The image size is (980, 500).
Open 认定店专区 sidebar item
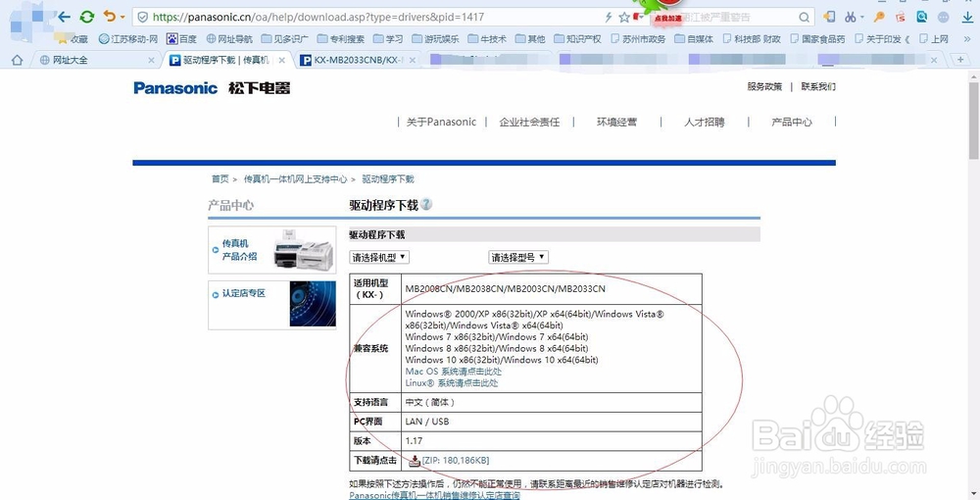[x=243, y=293]
